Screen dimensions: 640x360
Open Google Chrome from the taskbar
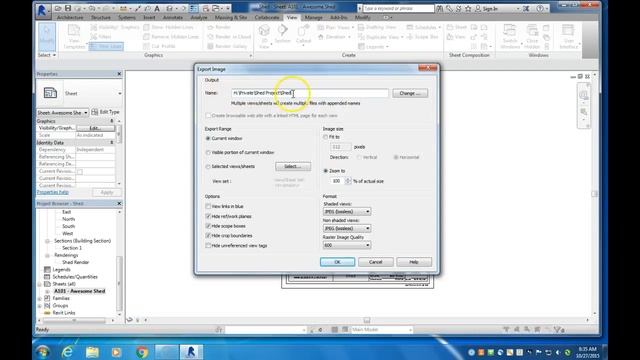[142, 352]
